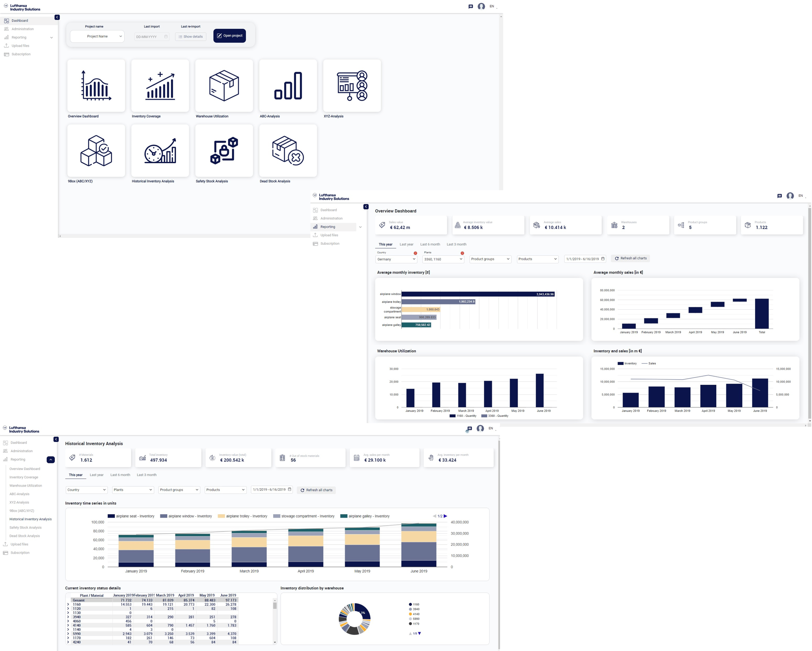The image size is (812, 651).
Task: Open Country Germany dropdown in Overview Dashboard
Action: tap(396, 259)
